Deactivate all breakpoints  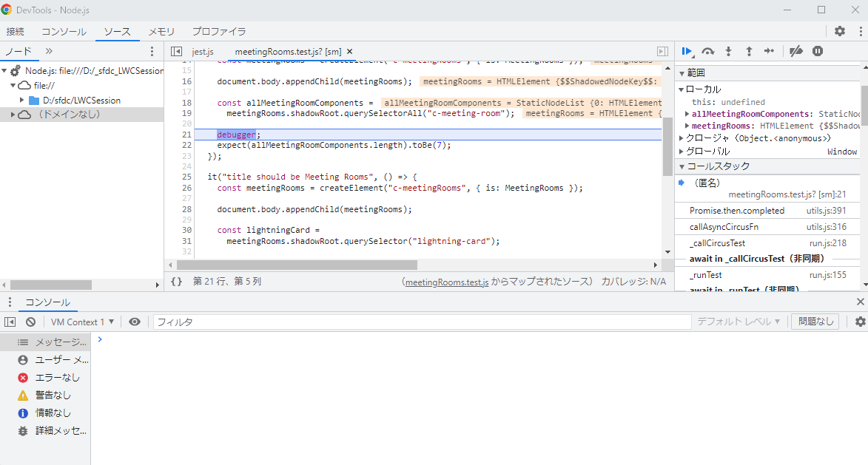pos(796,52)
